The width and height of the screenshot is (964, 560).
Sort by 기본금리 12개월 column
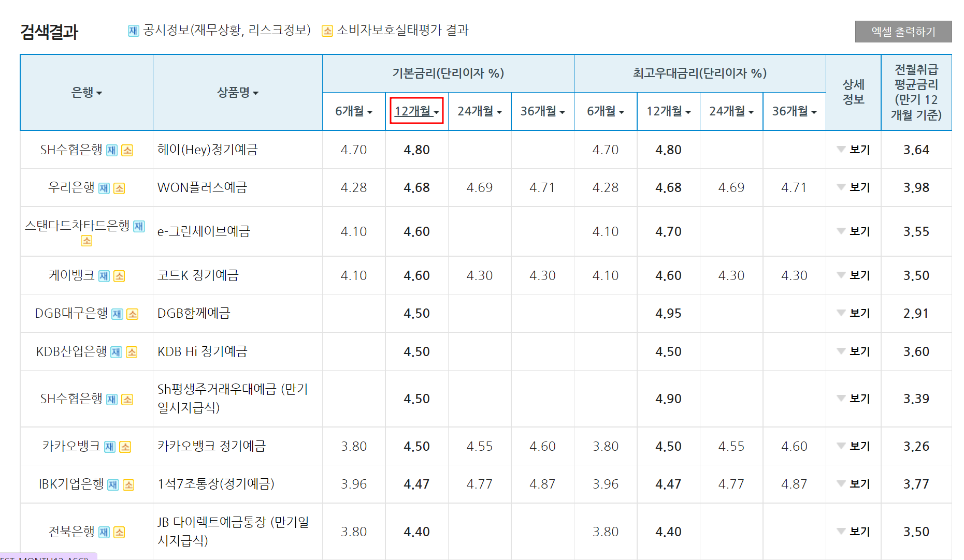416,111
